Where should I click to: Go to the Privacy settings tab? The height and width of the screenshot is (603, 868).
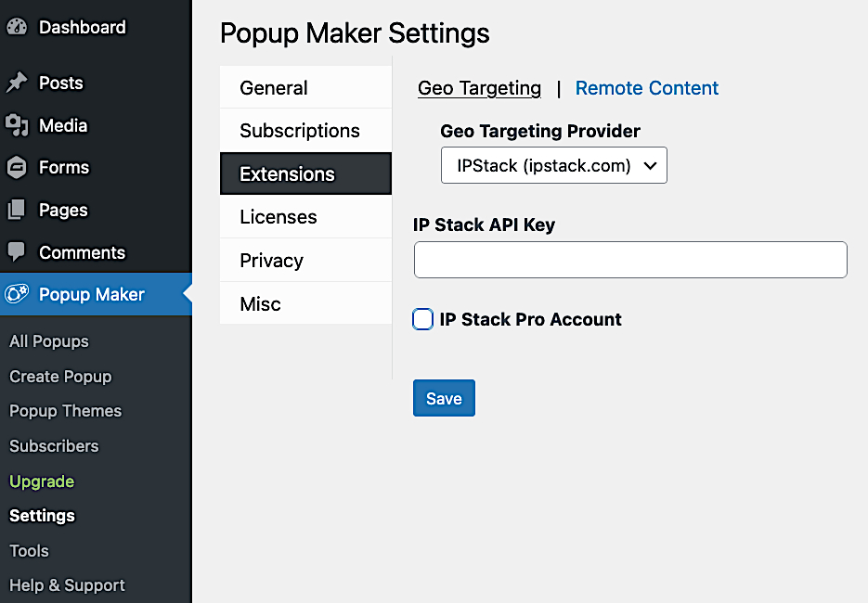[x=305, y=260]
